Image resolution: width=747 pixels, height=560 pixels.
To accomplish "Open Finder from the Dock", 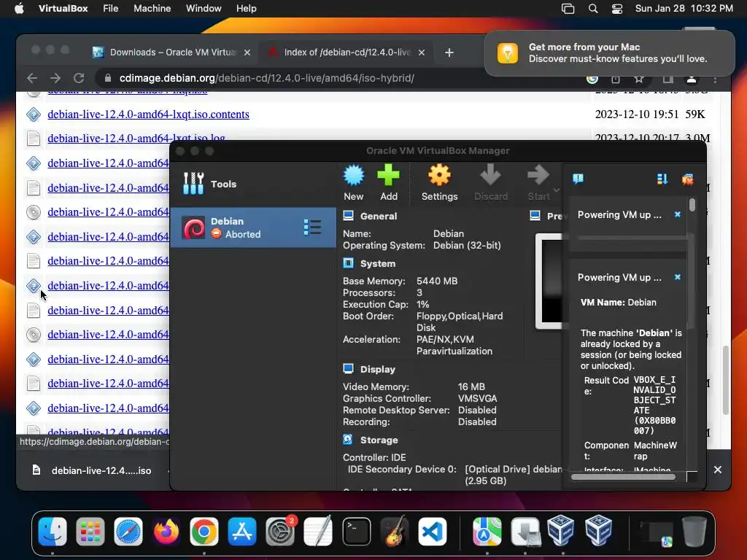I will [53, 532].
